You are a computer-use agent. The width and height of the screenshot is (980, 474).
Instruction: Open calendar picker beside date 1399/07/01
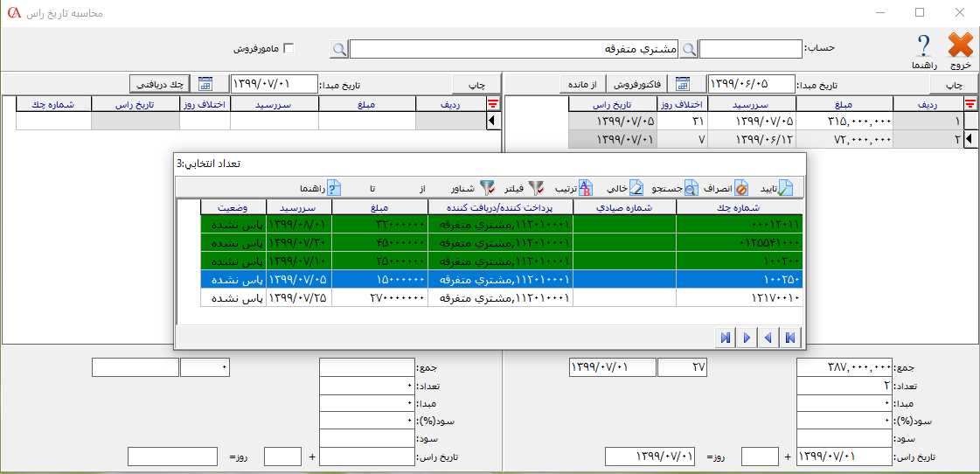point(205,84)
